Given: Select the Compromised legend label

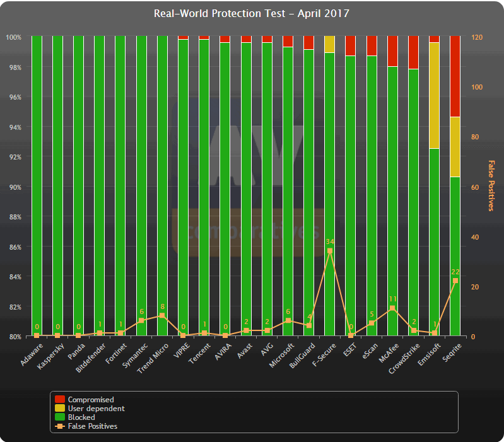Looking at the screenshot, I should coord(91,399).
